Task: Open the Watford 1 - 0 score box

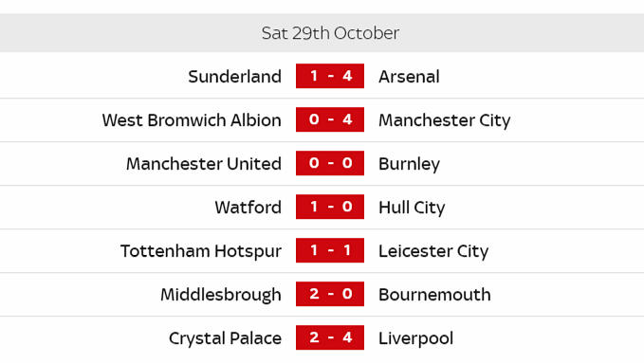Action: (x=330, y=207)
